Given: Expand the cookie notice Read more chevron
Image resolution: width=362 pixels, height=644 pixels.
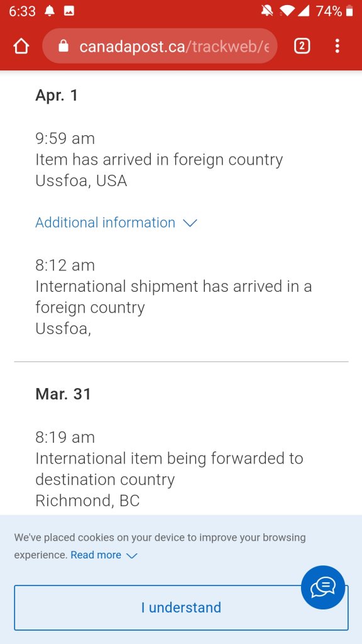Looking at the screenshot, I should tap(132, 556).
